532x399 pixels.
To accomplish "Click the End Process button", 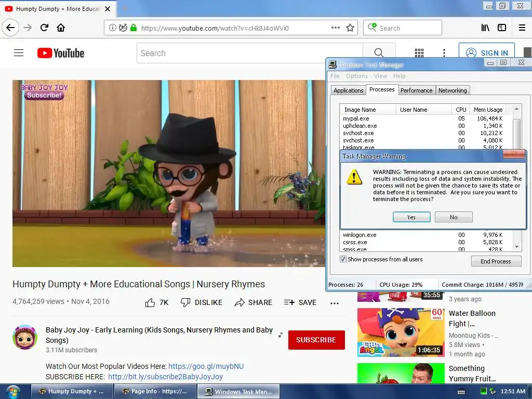I will click(x=496, y=261).
